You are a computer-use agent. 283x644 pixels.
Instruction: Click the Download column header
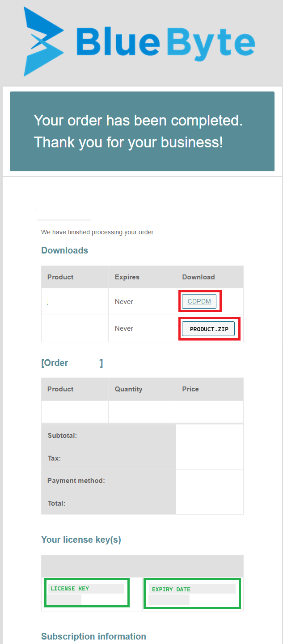[x=199, y=277]
